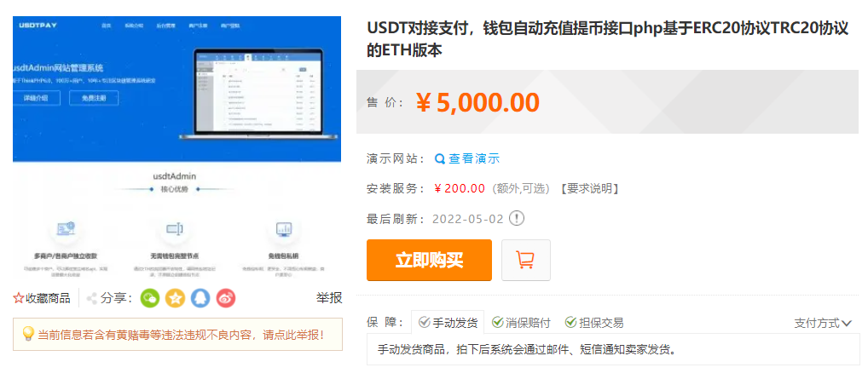Viewport: 868px width, 379px height.
Task: Click the magnifier icon next to 查看演示
Action: pos(440,159)
